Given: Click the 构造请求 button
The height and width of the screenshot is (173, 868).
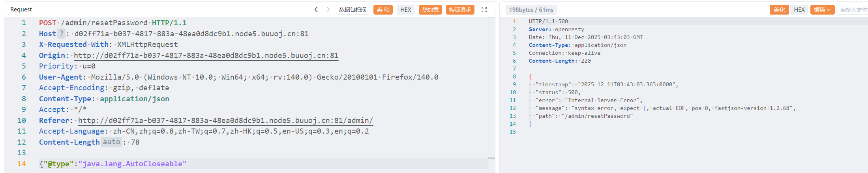Looking at the screenshot, I should [x=460, y=9].
